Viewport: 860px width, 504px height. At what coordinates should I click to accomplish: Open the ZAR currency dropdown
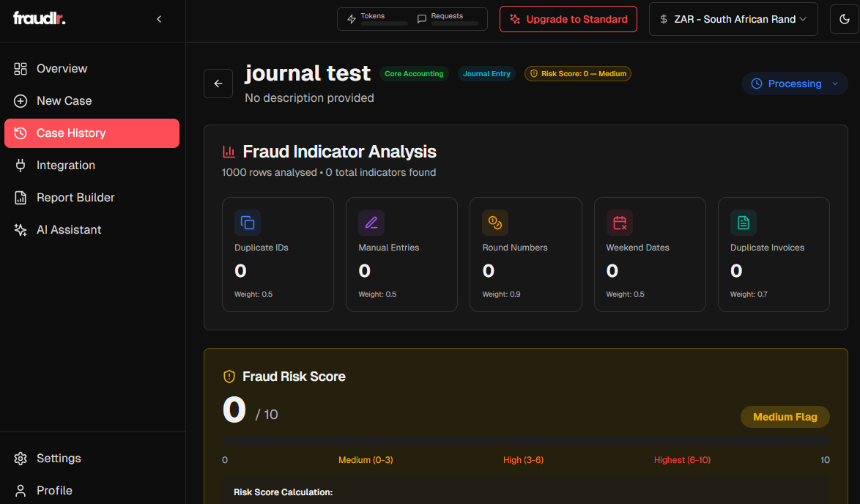(x=733, y=19)
